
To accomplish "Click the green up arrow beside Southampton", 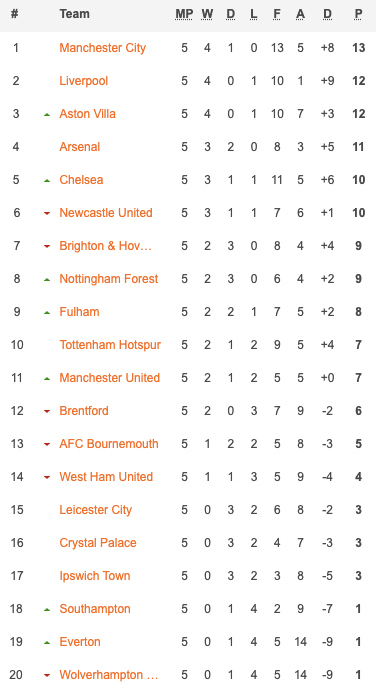I will click(x=47, y=609).
